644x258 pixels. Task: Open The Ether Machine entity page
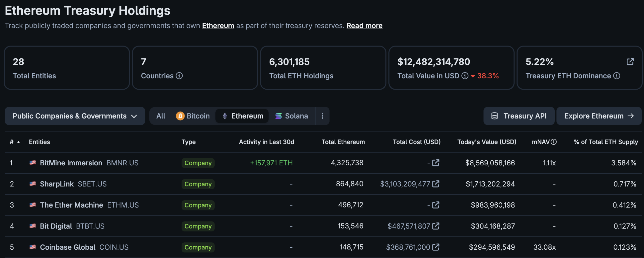tap(71, 205)
